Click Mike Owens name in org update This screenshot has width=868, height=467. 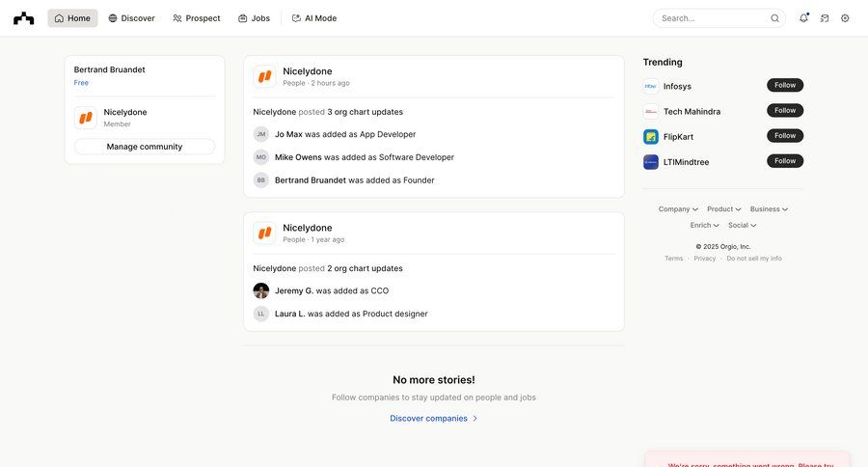[x=298, y=157]
